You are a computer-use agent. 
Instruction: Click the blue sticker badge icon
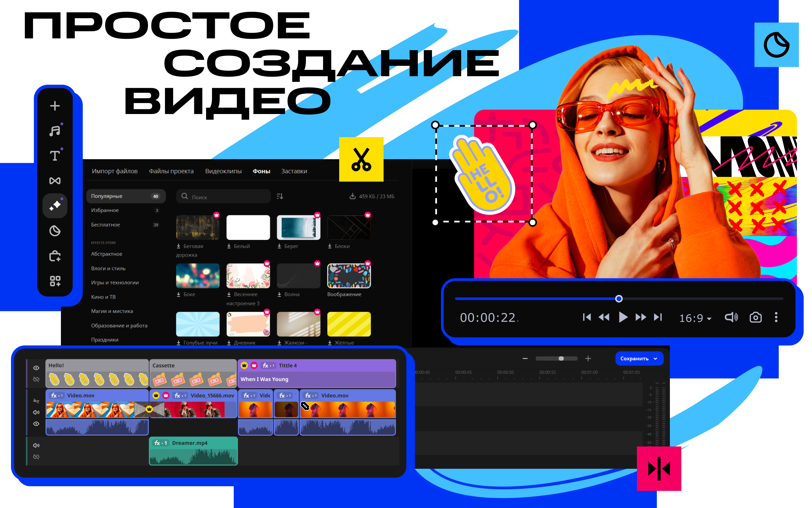click(776, 45)
